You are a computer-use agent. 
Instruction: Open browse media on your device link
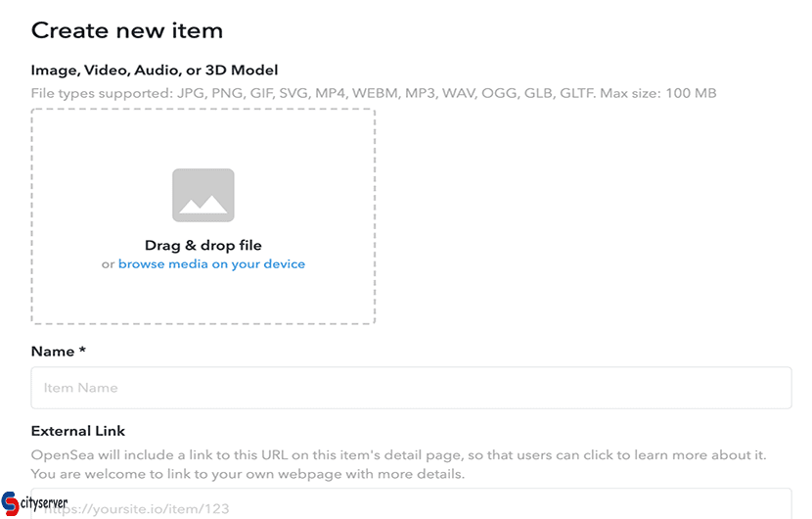coord(211,264)
